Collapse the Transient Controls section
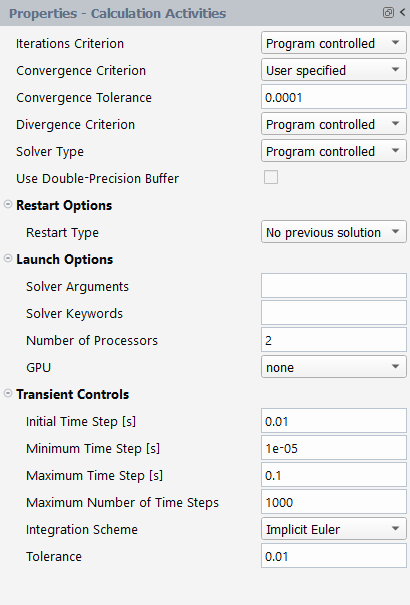Viewport: 410px width, 605px height. [x=8, y=393]
